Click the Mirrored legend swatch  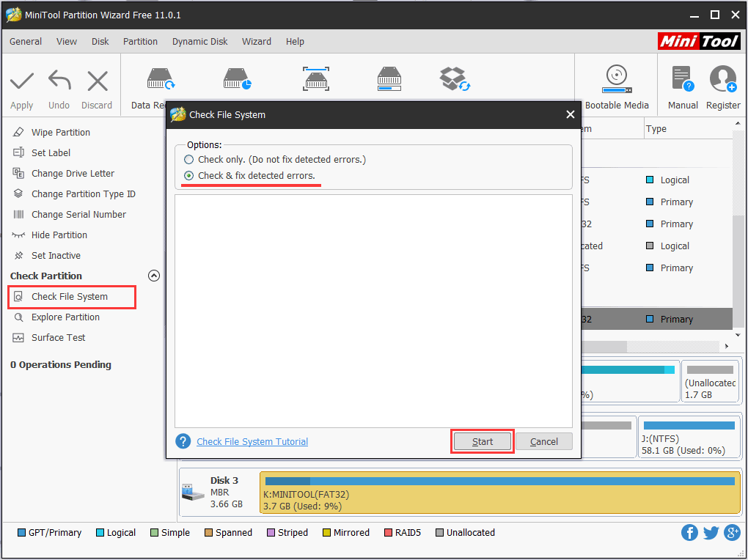coord(326,532)
